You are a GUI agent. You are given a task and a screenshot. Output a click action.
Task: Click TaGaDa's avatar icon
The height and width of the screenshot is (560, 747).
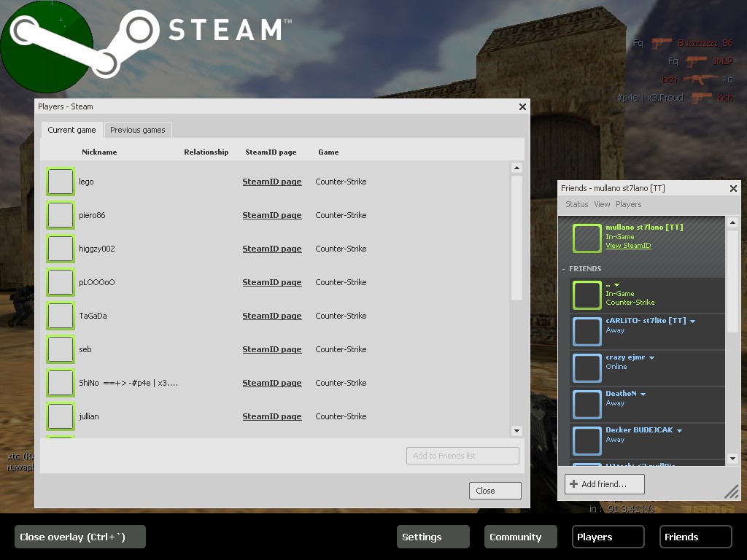[x=61, y=316]
